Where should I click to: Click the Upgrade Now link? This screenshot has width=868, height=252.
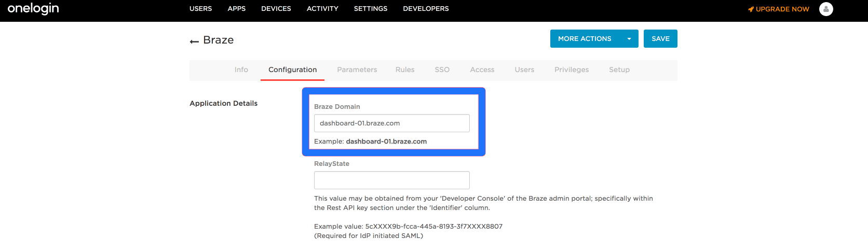pos(782,9)
